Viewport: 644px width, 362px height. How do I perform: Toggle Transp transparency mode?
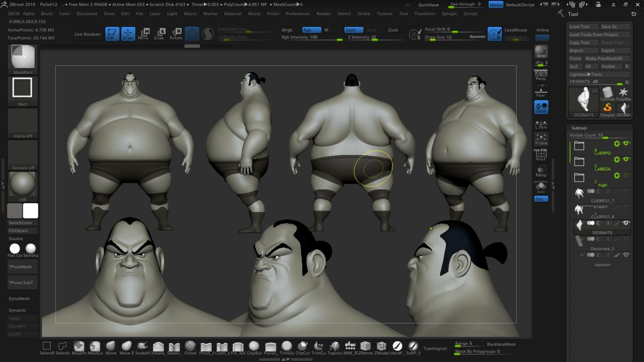(541, 171)
